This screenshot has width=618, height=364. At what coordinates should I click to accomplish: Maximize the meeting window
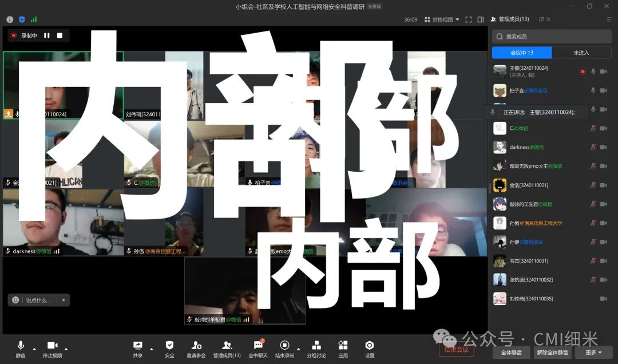coord(589,6)
